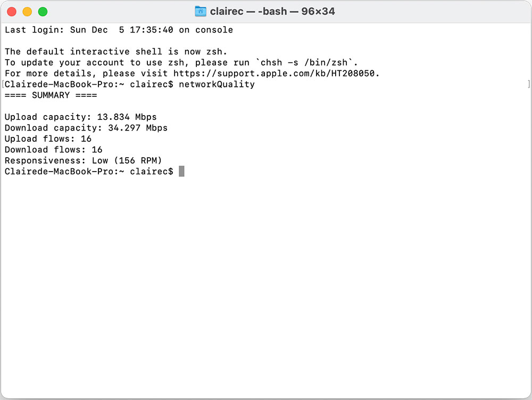Image resolution: width=532 pixels, height=400 pixels.
Task: Click the yellow minimize window button
Action: click(x=27, y=12)
